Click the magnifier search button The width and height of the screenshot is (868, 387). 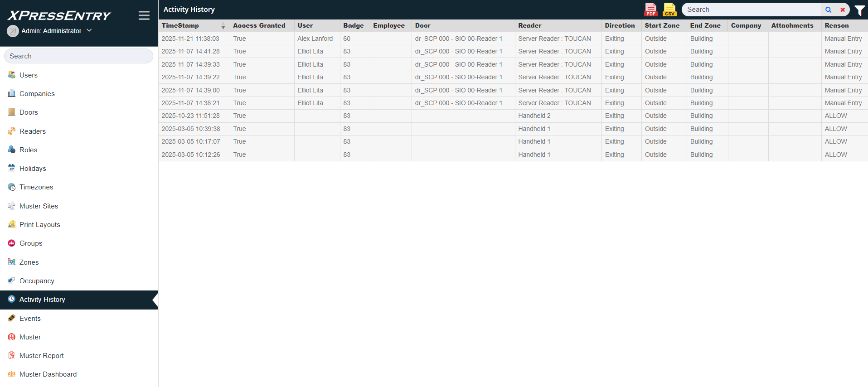click(x=828, y=10)
